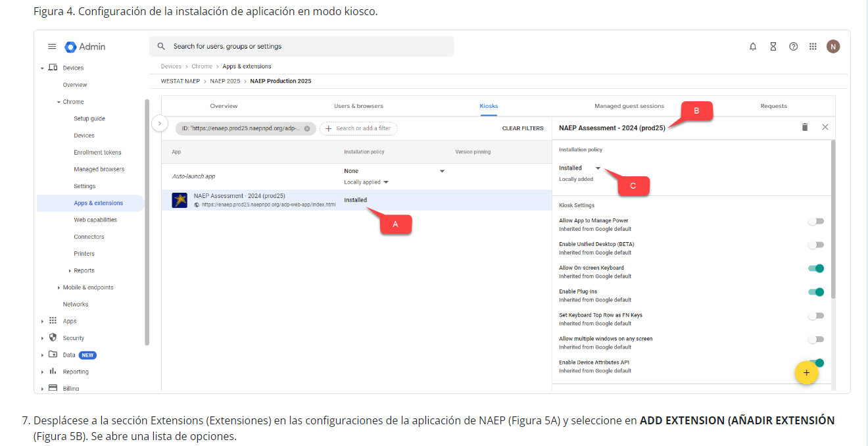This screenshot has height=446, width=868.
Task: Toggle Enable Plug-ins switch
Action: click(x=816, y=292)
